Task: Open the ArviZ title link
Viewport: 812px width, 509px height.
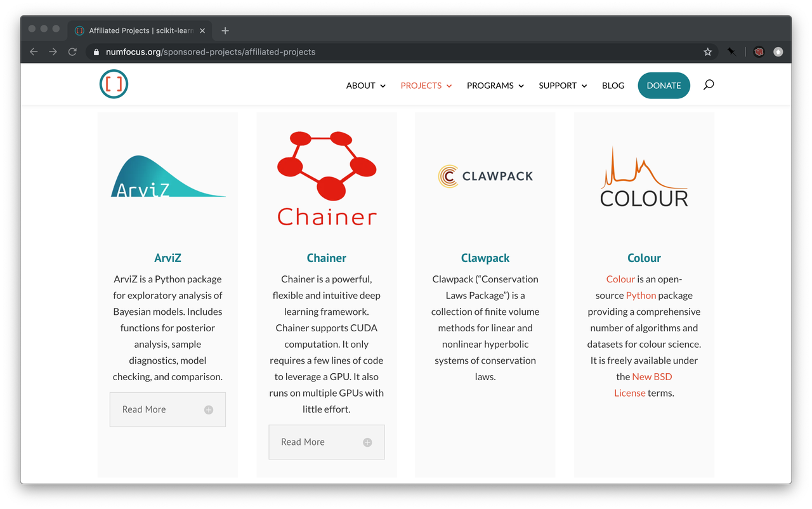Action: (168, 258)
